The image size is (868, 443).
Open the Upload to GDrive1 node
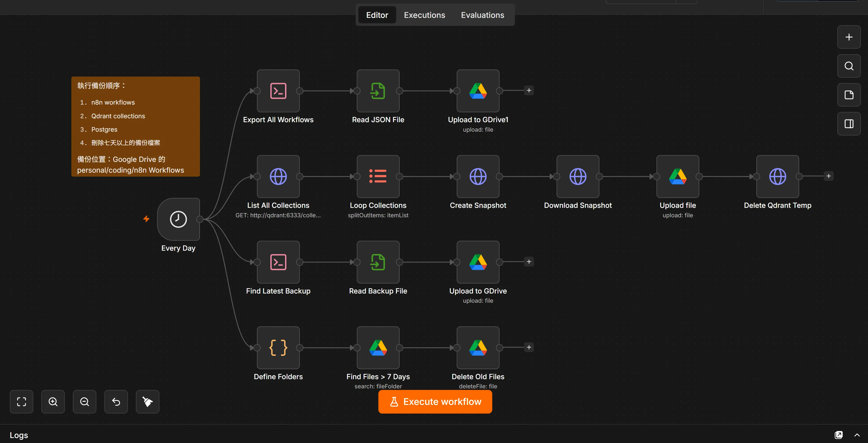[x=478, y=91]
